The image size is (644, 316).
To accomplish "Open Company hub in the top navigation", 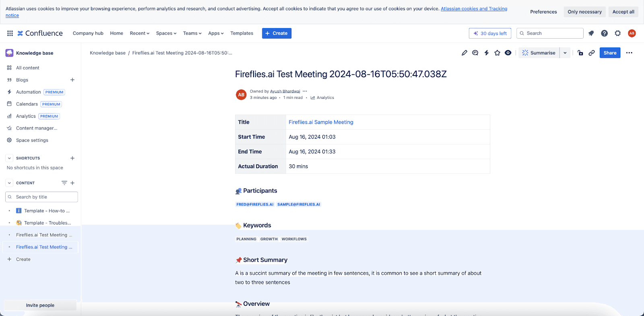I will tap(88, 33).
